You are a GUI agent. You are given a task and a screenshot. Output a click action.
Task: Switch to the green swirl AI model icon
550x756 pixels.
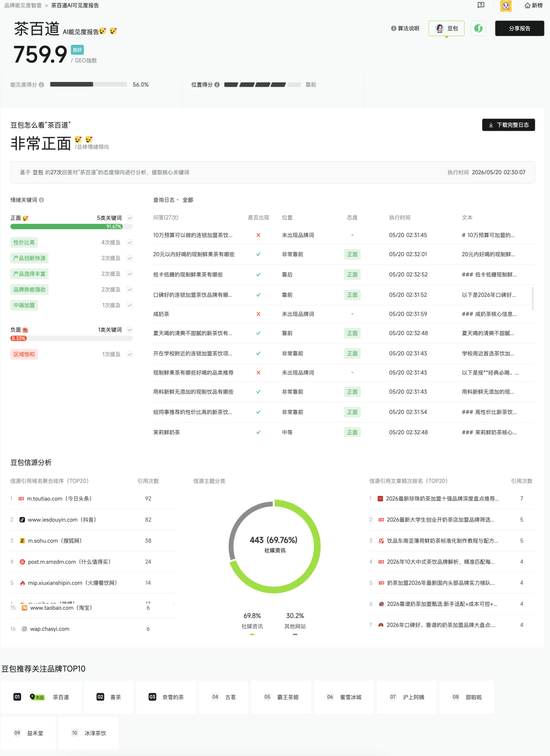pyautogui.click(x=478, y=29)
